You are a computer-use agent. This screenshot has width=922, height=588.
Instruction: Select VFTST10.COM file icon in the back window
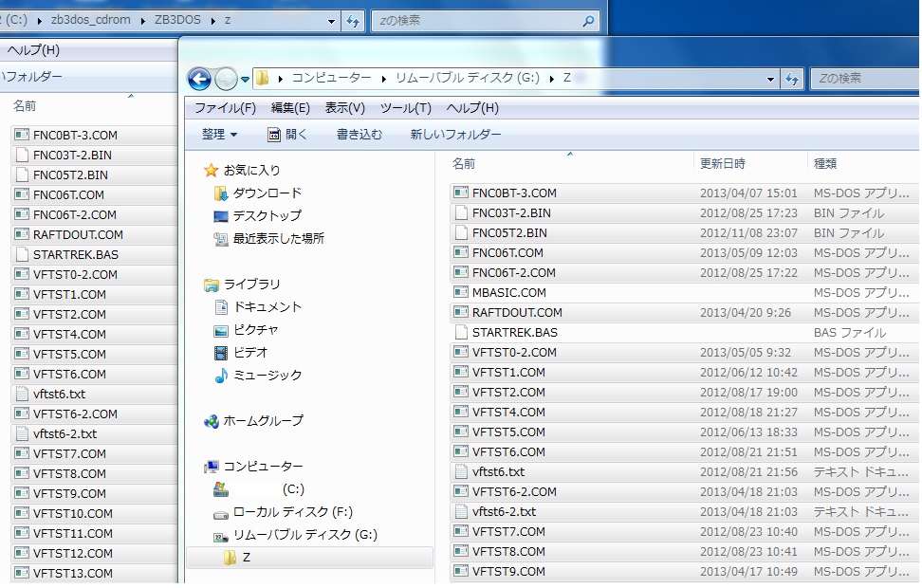(x=22, y=513)
